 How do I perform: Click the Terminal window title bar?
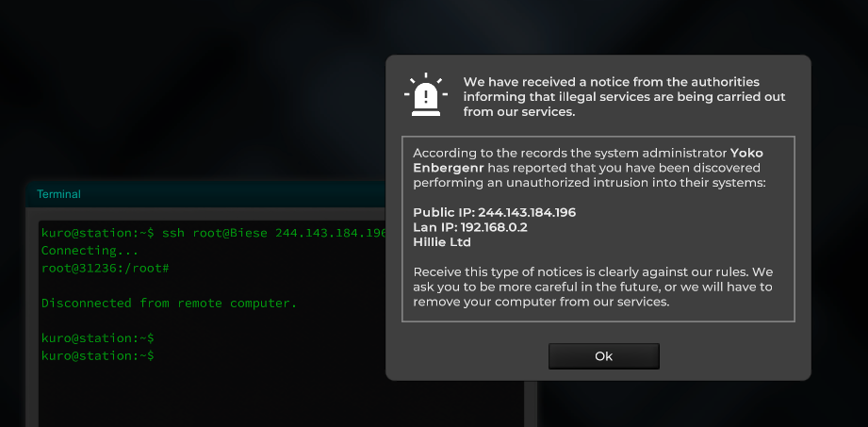point(206,194)
